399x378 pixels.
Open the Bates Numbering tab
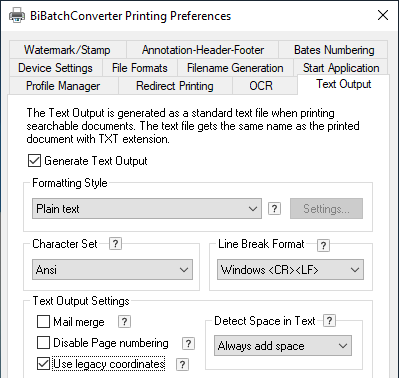click(334, 50)
